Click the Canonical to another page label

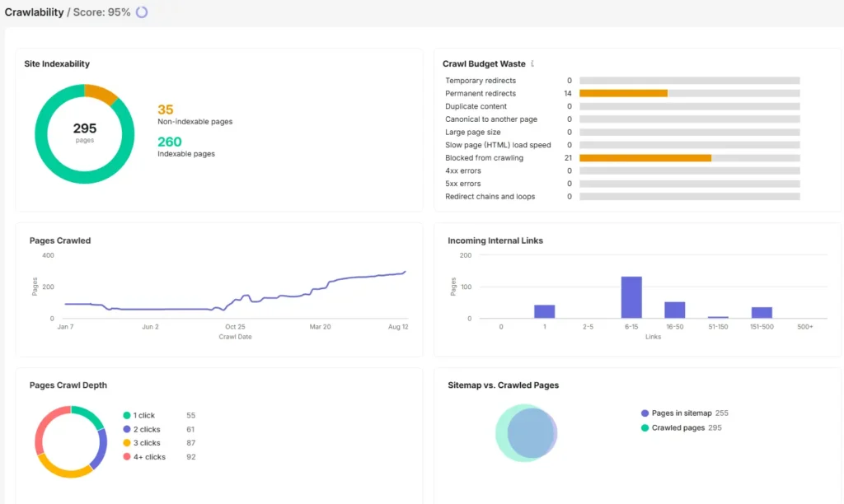click(x=491, y=119)
